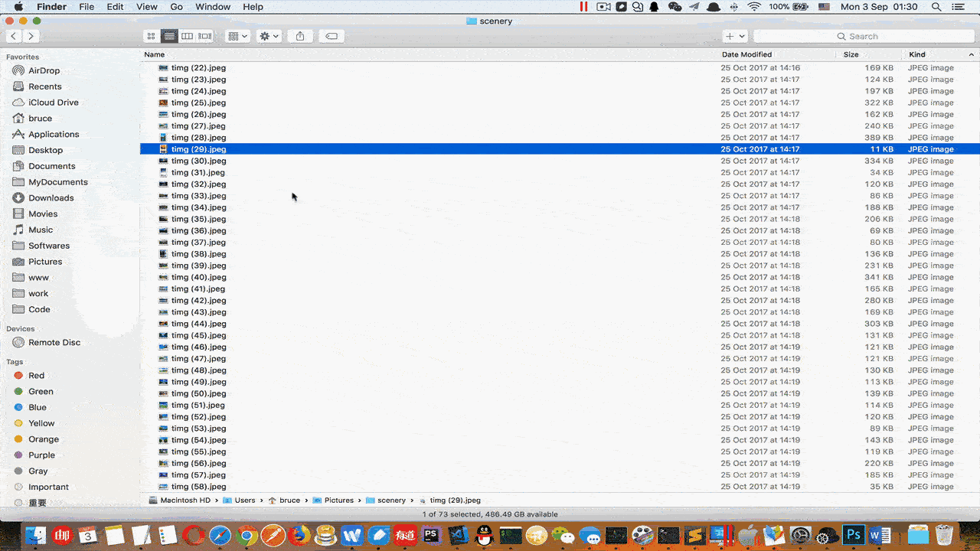This screenshot has height=551, width=980.
Task: Sort by the Date Modified column header
Action: (x=746, y=54)
